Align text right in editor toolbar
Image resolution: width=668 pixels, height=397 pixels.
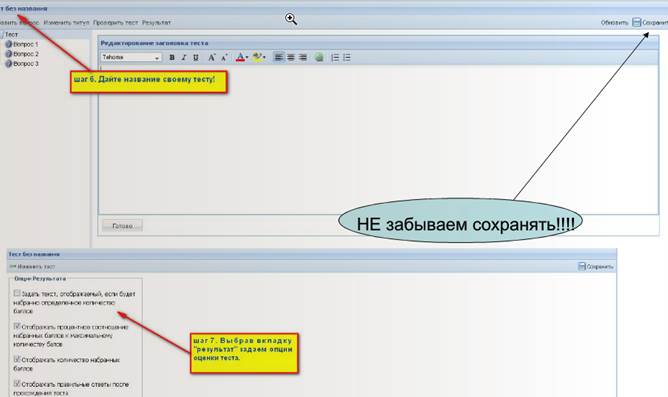coord(302,57)
